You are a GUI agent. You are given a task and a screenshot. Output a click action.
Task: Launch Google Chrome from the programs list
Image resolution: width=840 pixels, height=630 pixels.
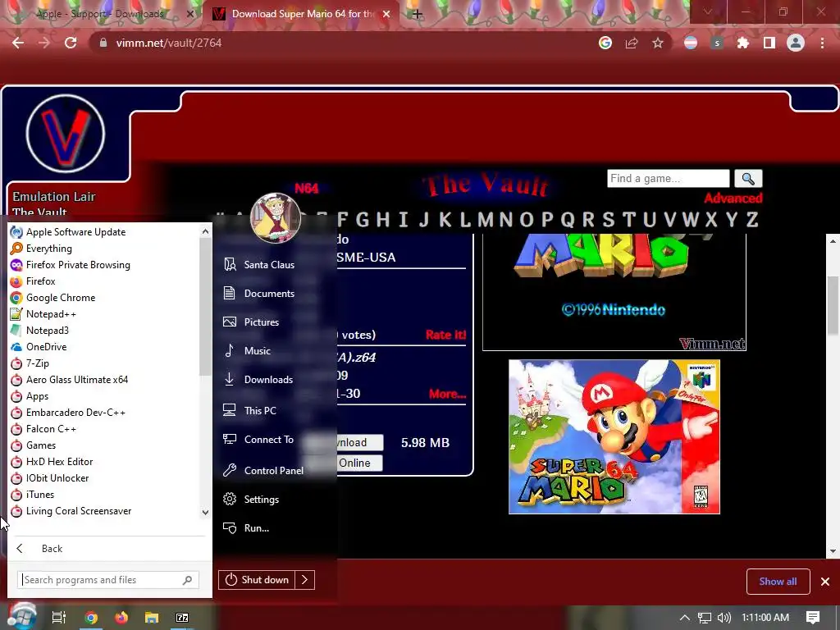(x=60, y=298)
